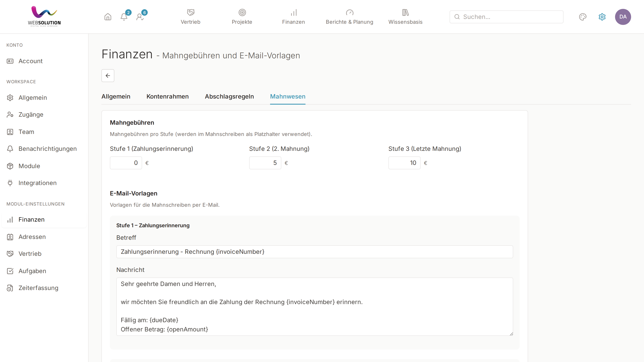Open Aufgaben module settings in sidebar
644x362 pixels.
[x=44, y=271]
